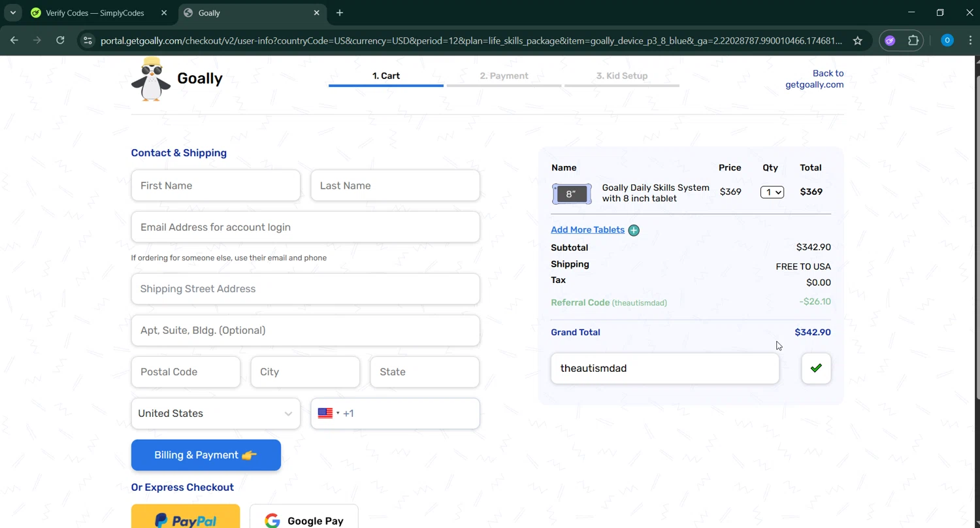Viewport: 980px width, 528px height.
Task: Click the referral code field containing theautismdad
Action: [665, 369]
